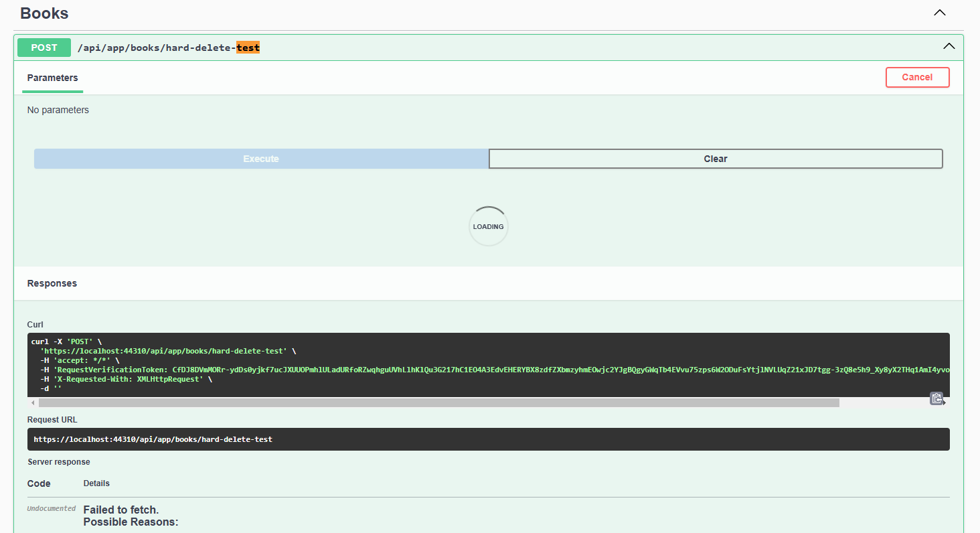Click the loading spinner indicator

(x=488, y=226)
